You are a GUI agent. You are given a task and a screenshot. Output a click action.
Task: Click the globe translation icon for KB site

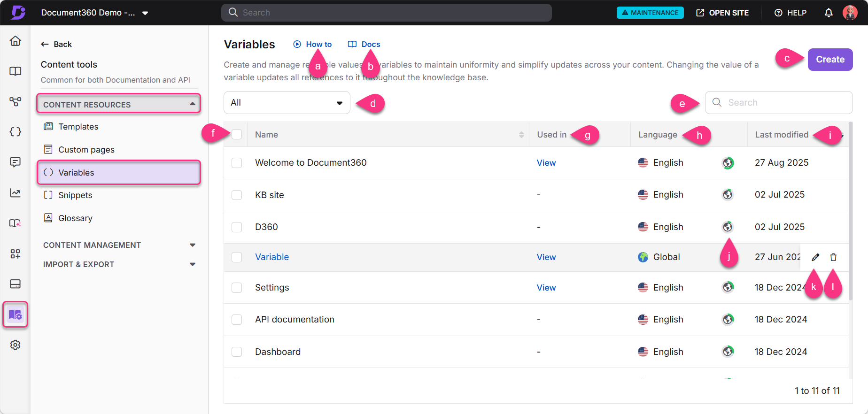(728, 194)
